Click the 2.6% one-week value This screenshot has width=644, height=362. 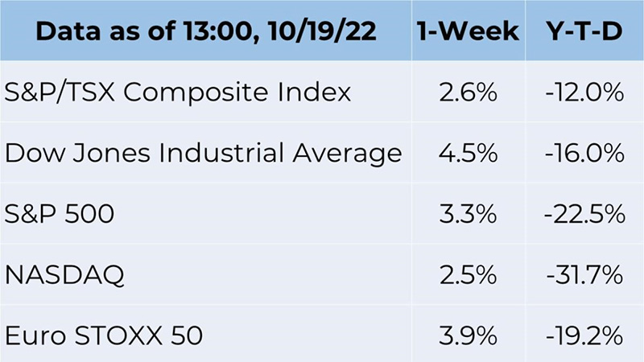(x=468, y=92)
